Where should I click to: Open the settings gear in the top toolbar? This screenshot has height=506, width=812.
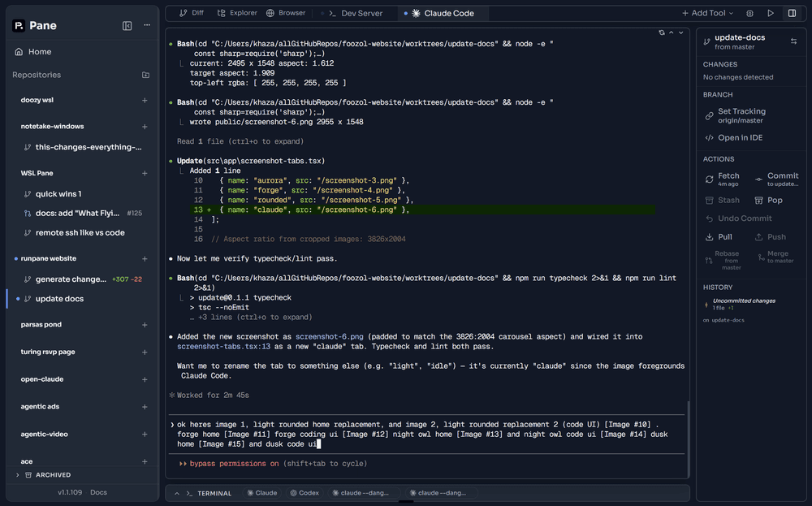pos(749,12)
